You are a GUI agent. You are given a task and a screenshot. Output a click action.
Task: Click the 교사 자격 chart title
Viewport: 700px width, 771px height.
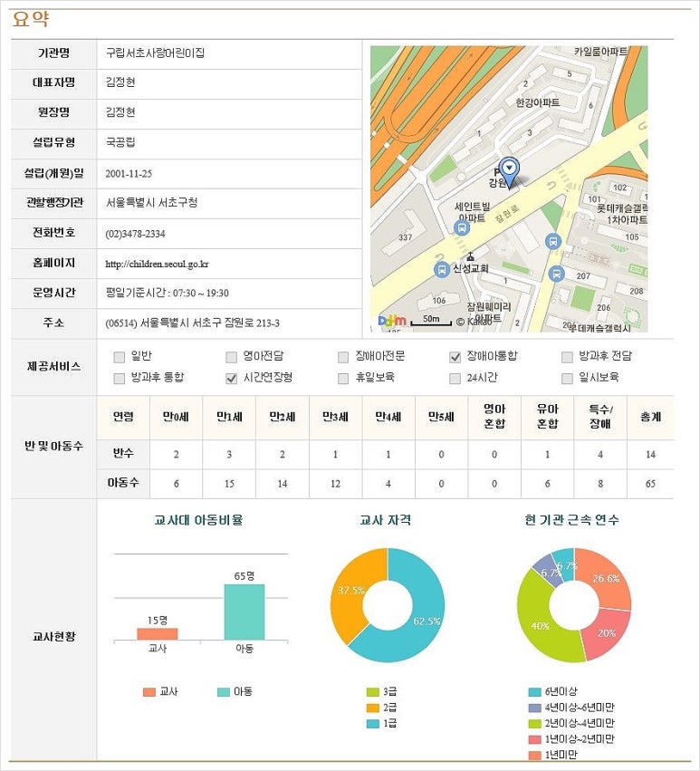tap(386, 520)
